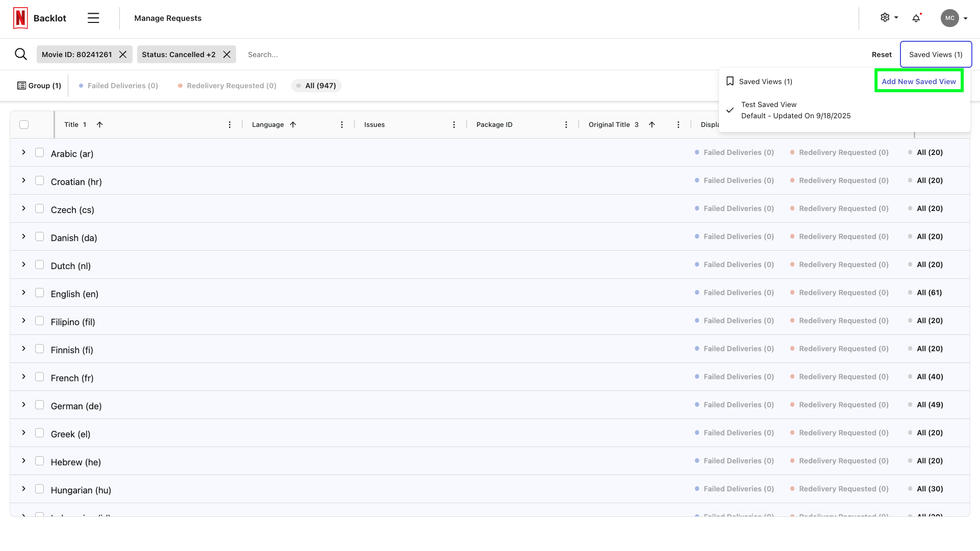The height and width of the screenshot is (551, 980).
Task: Click the Language column sort arrow
Action: pyautogui.click(x=293, y=124)
